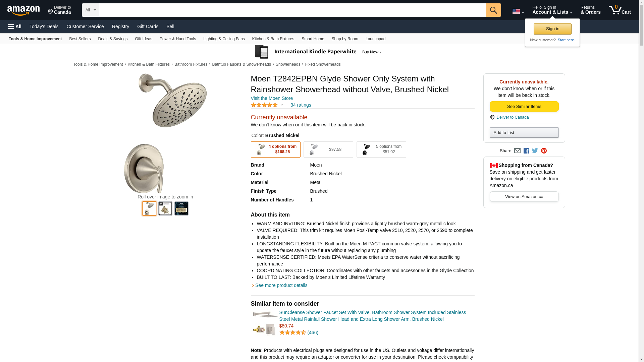The width and height of the screenshot is (644, 362).
Task: Share product on Pinterest
Action: point(544,151)
